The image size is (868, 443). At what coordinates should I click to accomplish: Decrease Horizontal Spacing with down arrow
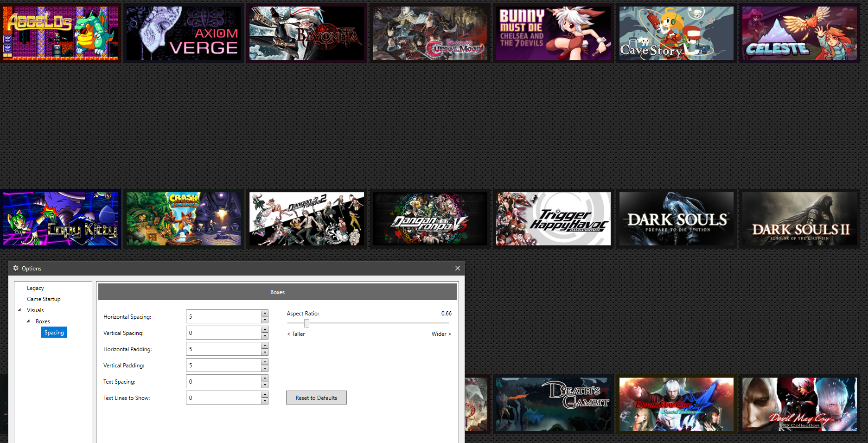(x=265, y=320)
